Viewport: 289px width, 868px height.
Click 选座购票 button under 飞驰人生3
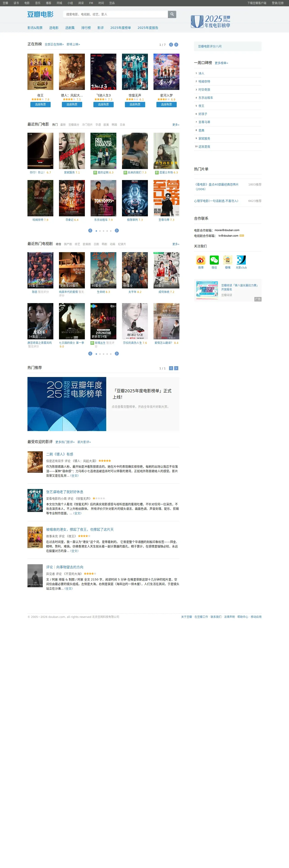pyautogui.click(x=103, y=105)
